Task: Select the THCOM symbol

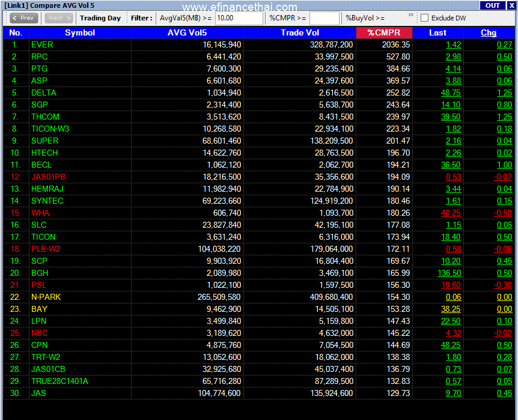Action: point(45,117)
